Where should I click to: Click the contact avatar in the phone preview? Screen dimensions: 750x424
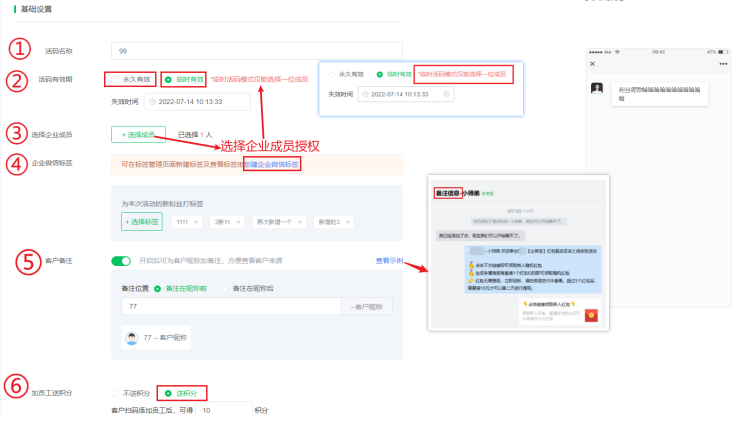click(x=597, y=88)
